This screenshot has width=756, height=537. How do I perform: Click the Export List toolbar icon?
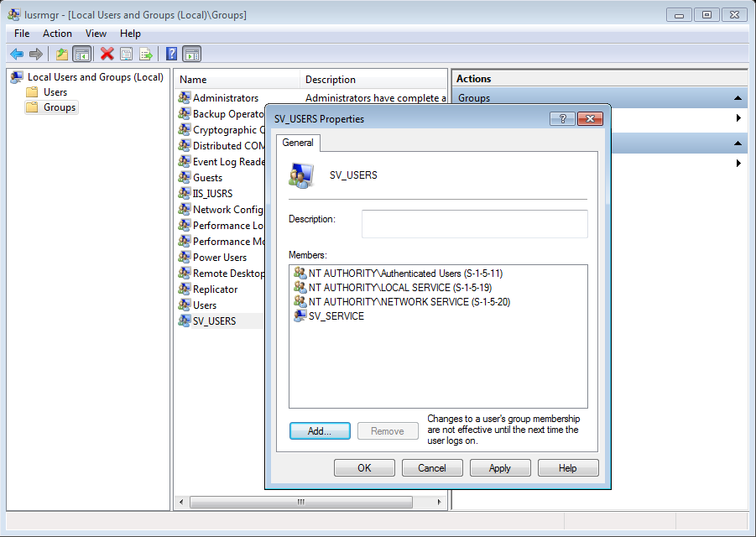(x=146, y=54)
